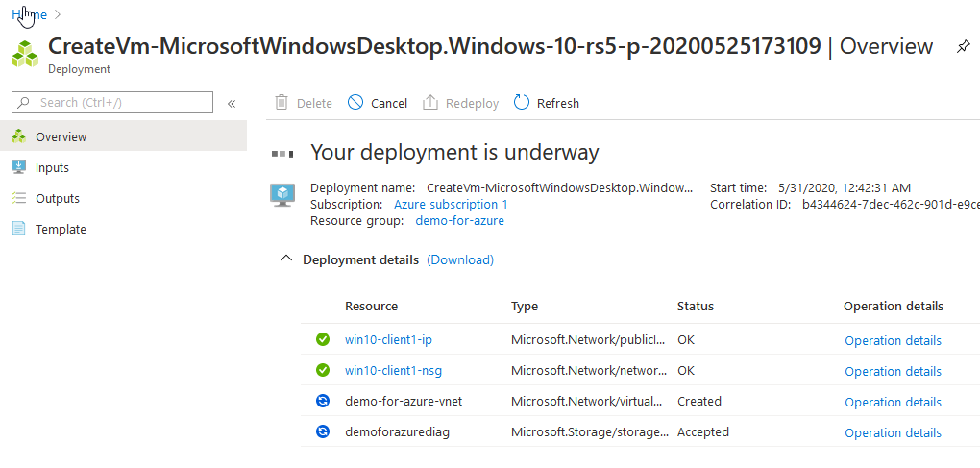Click blue sync icon for demo-for-azure-vnet
This screenshot has width=980, height=468.
pos(323,401)
